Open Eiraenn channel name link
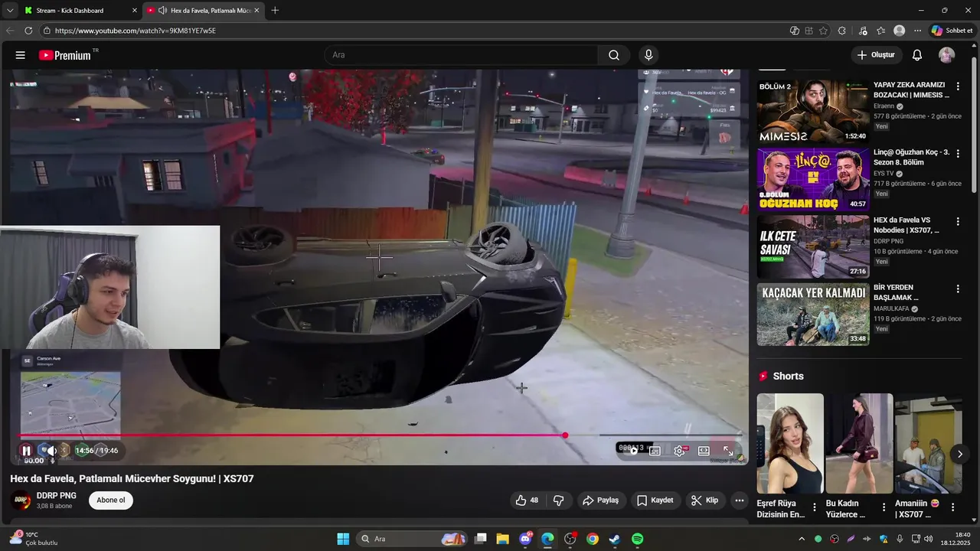 click(884, 106)
